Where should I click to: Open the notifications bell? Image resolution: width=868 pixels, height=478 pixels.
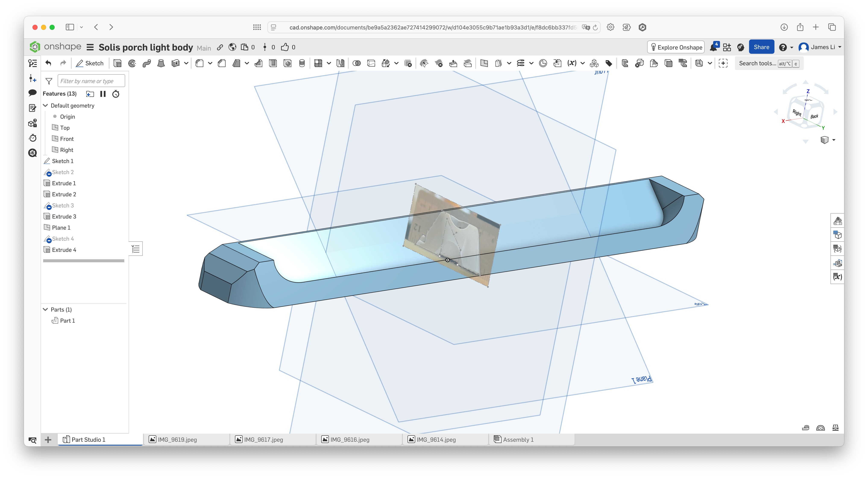(x=714, y=47)
